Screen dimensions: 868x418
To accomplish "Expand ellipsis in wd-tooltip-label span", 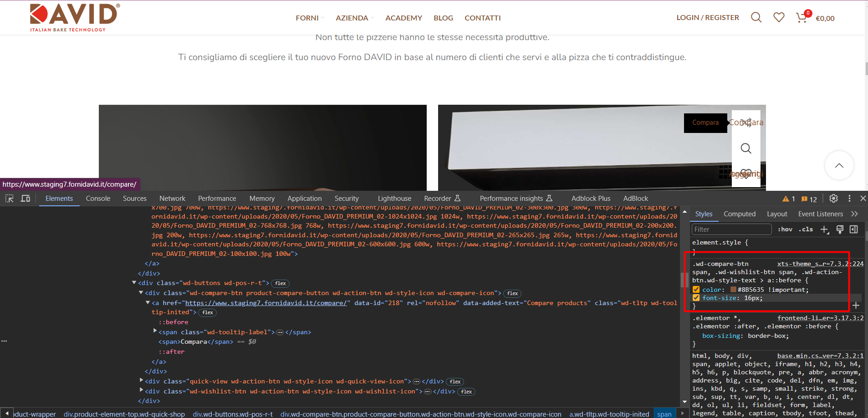I will point(280,332).
